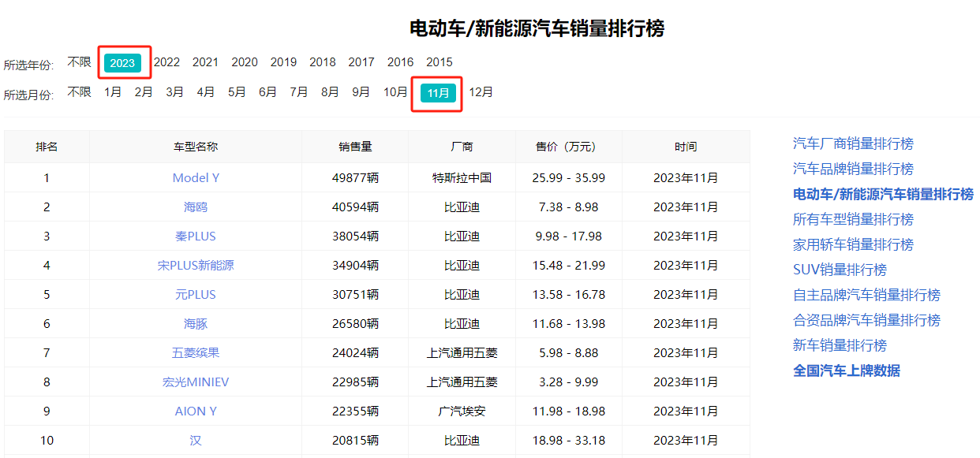The width and height of the screenshot is (980, 458).
Task: Select the 11月 month filter
Action: [438, 93]
